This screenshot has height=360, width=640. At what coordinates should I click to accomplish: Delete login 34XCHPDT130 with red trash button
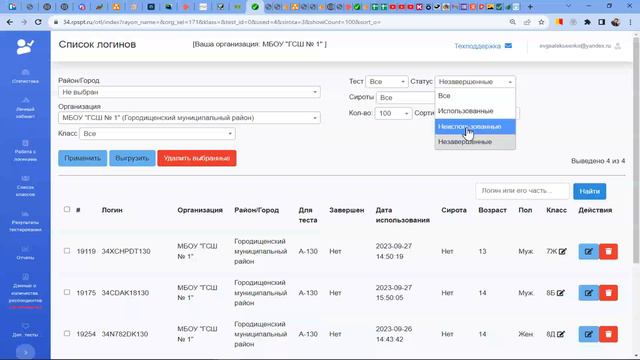coord(608,251)
